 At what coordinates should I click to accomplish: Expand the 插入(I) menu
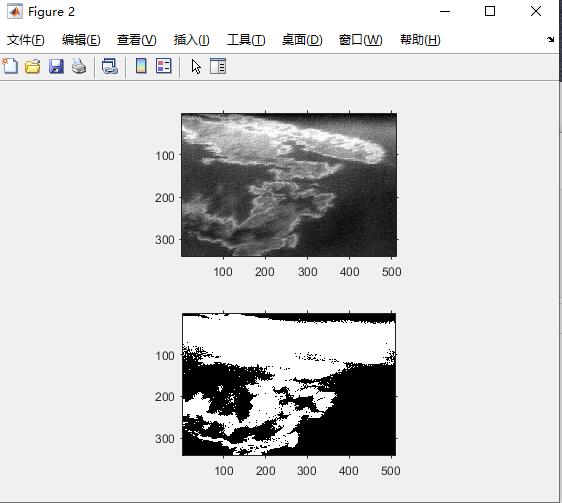click(191, 40)
